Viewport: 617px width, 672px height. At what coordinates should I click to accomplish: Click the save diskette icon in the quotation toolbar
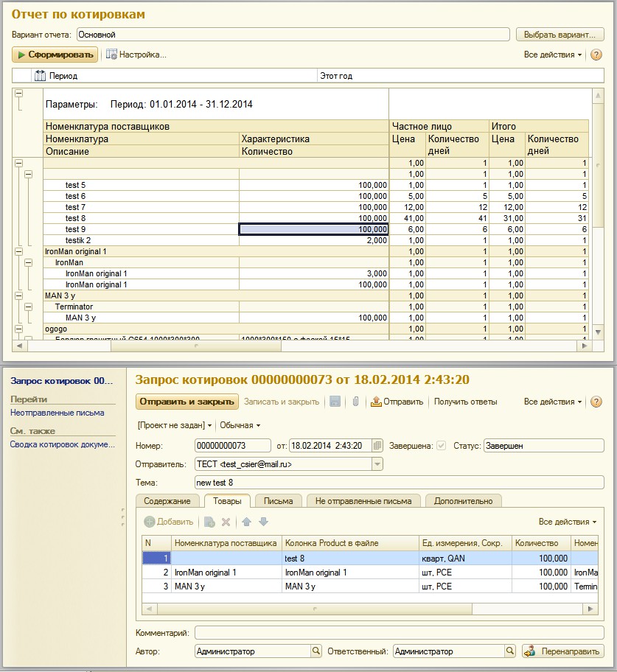click(335, 402)
